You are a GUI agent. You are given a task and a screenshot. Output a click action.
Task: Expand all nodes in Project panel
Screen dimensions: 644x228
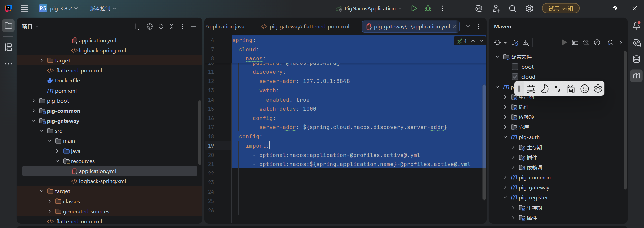pyautogui.click(x=161, y=26)
